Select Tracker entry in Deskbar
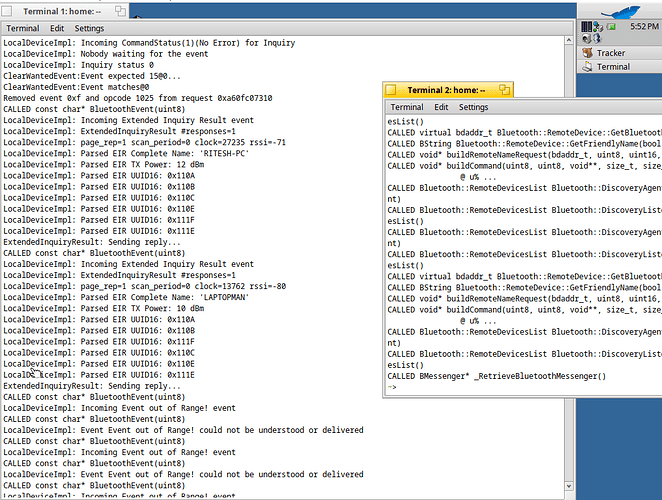 [619, 53]
